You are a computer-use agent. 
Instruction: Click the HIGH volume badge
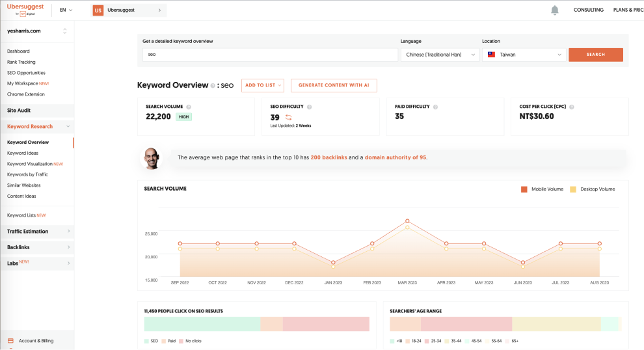click(x=183, y=117)
